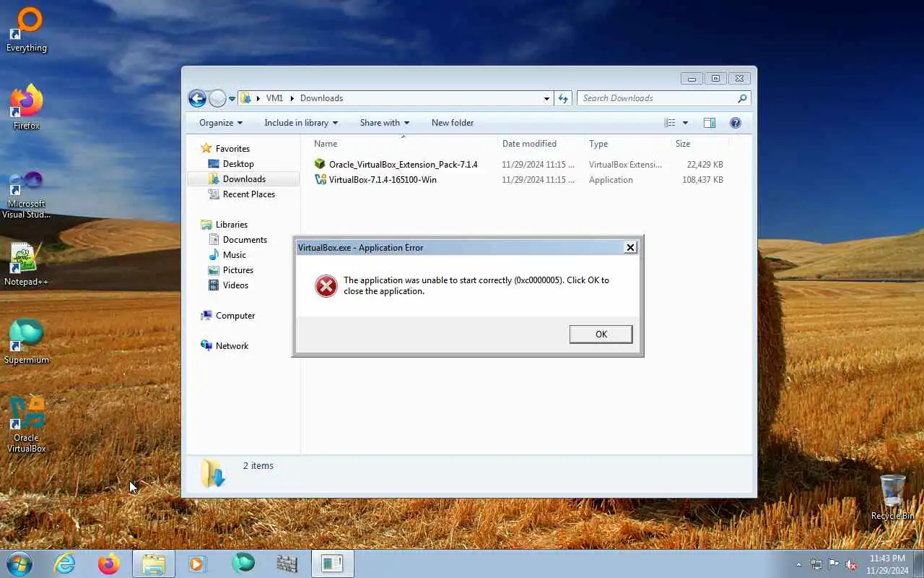924x578 pixels.
Task: Click the red error icon in dialog
Action: point(326,286)
